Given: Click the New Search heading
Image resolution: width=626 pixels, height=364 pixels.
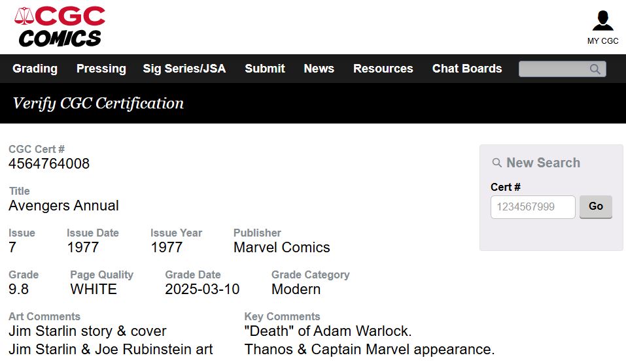Looking at the screenshot, I should pyautogui.click(x=543, y=163).
